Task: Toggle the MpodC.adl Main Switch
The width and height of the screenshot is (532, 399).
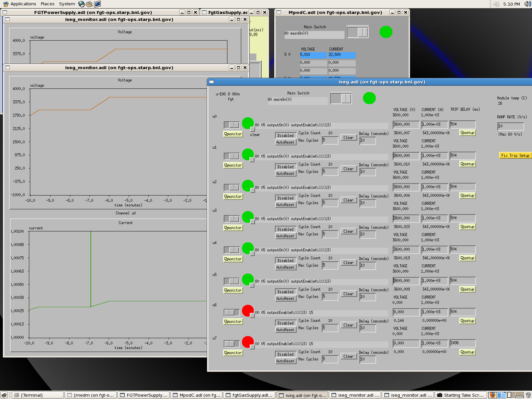Action: pyautogui.click(x=357, y=32)
